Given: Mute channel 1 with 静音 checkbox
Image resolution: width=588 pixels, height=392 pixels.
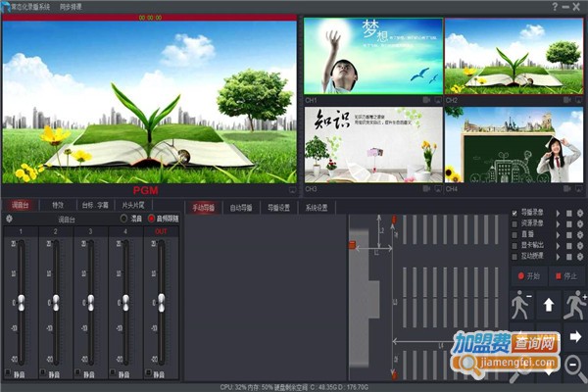Looking at the screenshot, I should [8, 373].
